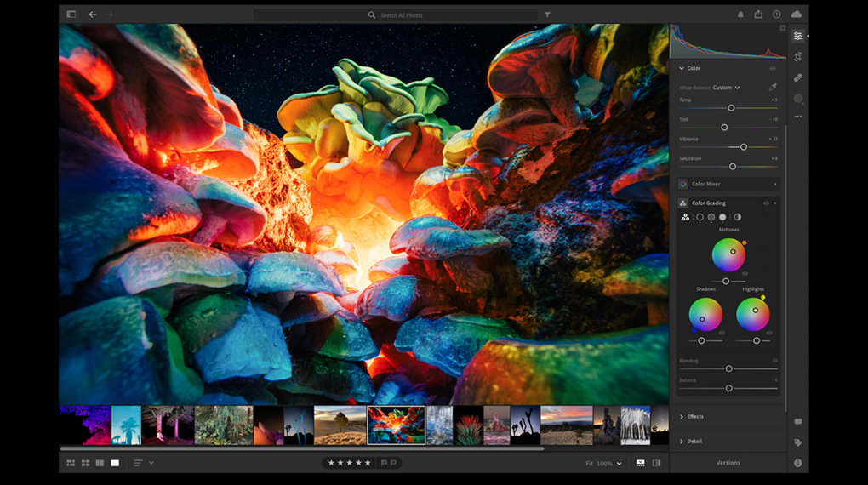Switch to photo grid view
This screenshot has height=485, width=868.
(71, 463)
